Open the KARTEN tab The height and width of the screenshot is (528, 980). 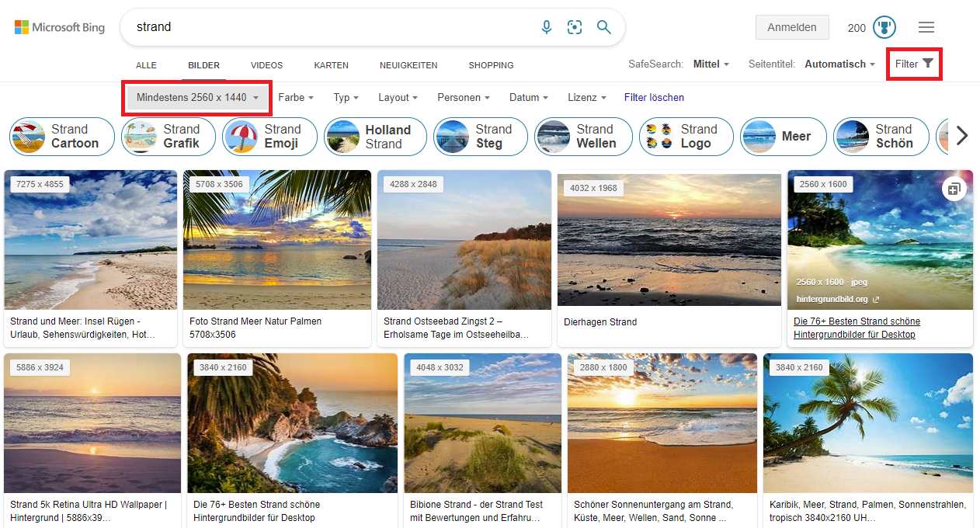tap(331, 65)
